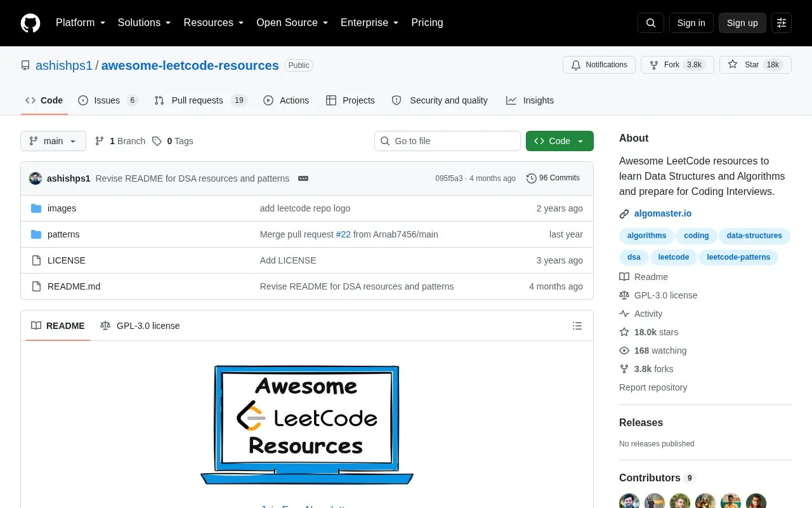This screenshot has width=812, height=508.
Task: Expand the Enterprise menu
Action: pyautogui.click(x=370, y=23)
